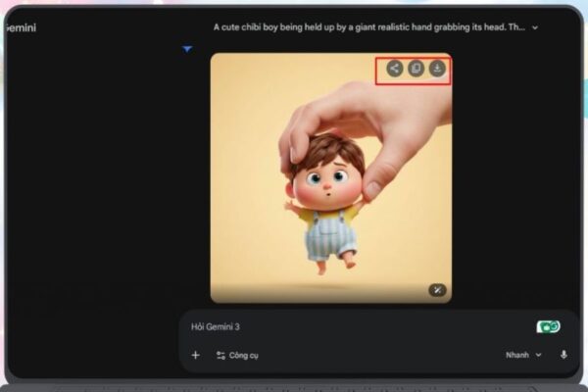588x392 pixels.
Task: Click the small blue triangle above the image
Action: (187, 49)
